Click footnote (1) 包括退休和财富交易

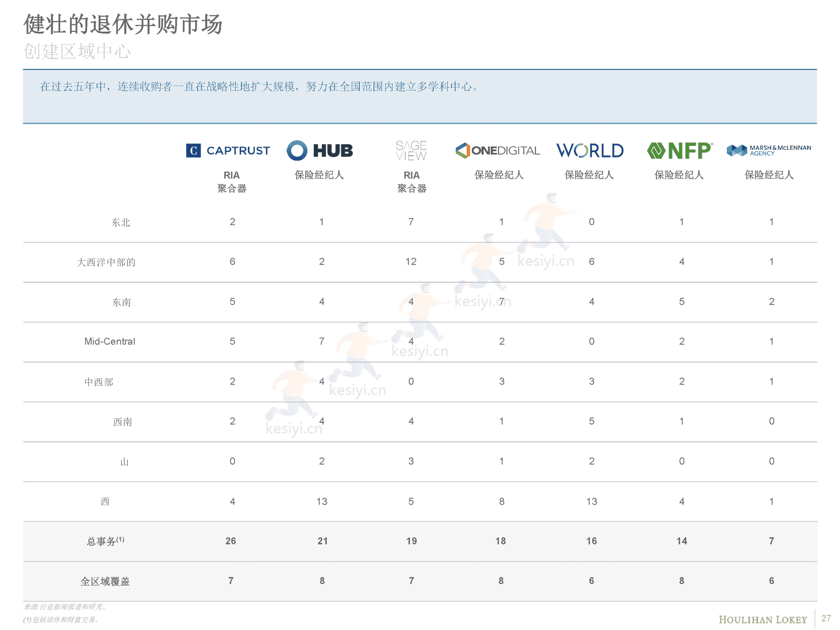pos(62,620)
